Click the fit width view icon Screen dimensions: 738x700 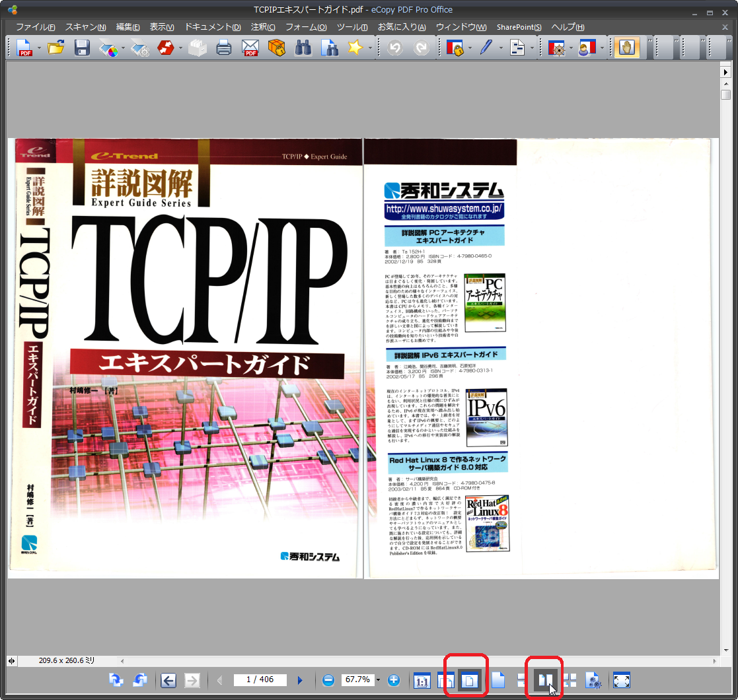pos(446,681)
